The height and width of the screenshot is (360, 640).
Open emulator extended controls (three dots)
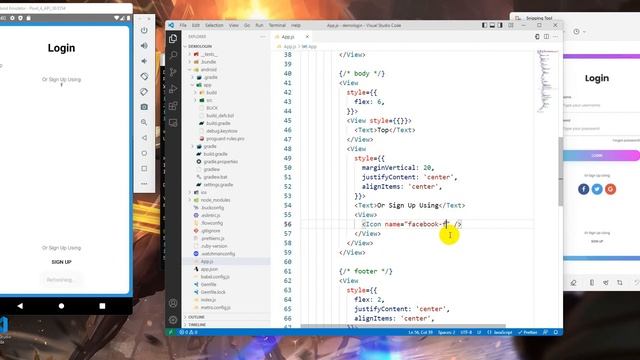pyautogui.click(x=144, y=184)
